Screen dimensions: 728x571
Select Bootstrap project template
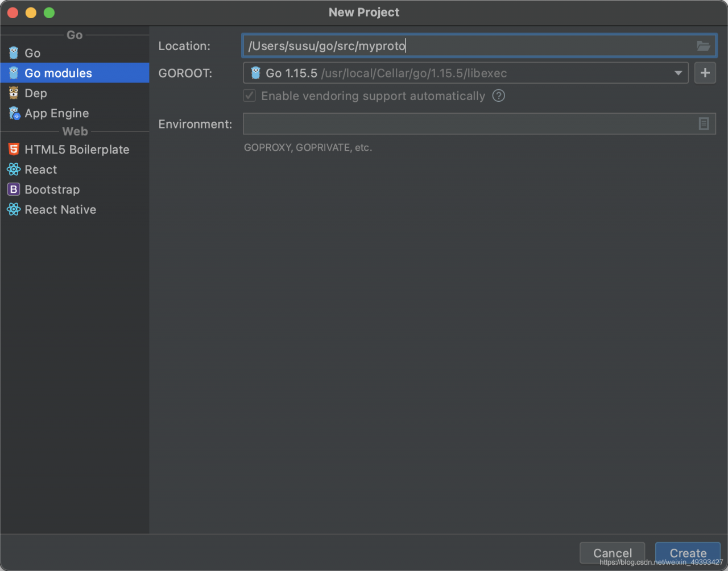tap(75, 189)
